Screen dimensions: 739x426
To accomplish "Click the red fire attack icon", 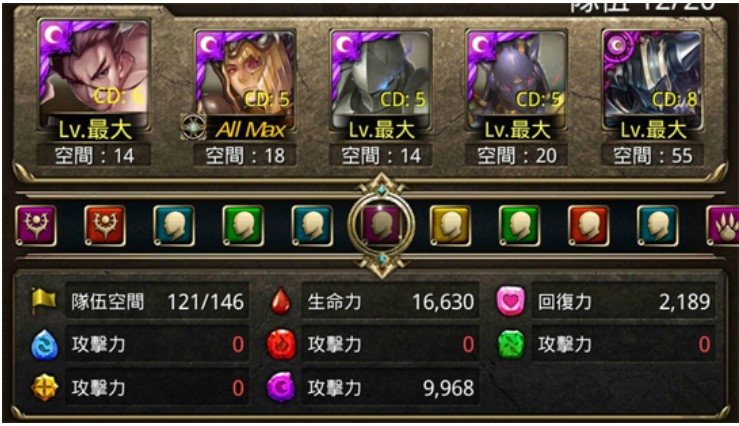I will (281, 344).
